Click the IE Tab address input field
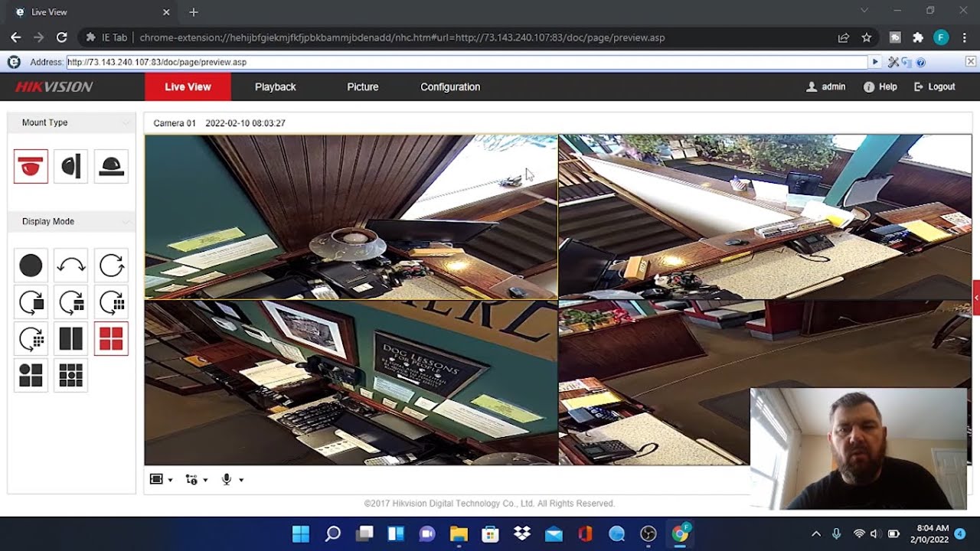 [466, 62]
